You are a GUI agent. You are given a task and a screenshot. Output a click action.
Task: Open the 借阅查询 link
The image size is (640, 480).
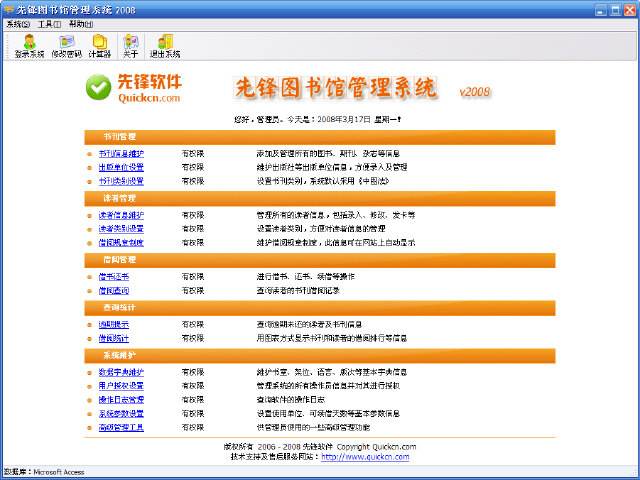point(114,291)
